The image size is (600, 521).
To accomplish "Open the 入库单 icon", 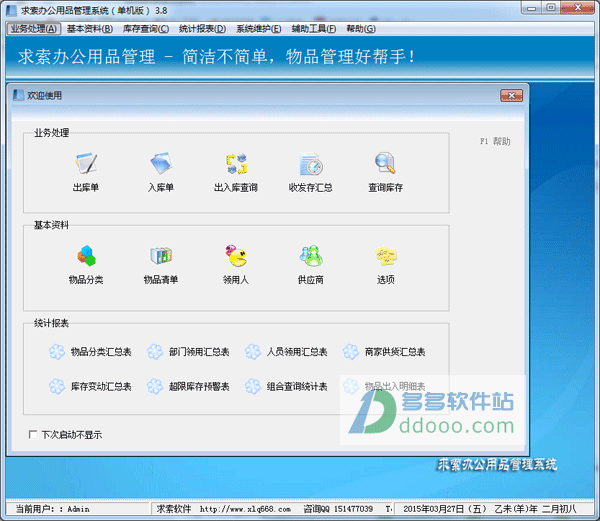I will (x=161, y=163).
